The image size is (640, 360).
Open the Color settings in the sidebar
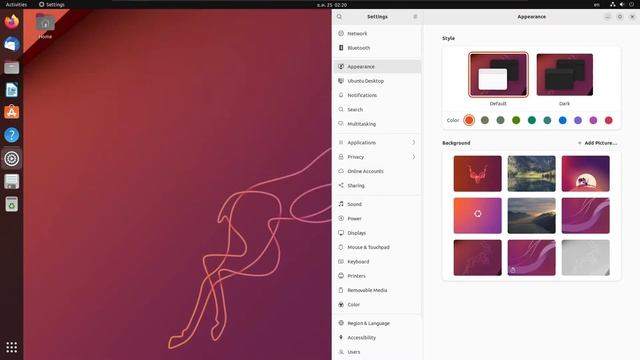click(377, 304)
